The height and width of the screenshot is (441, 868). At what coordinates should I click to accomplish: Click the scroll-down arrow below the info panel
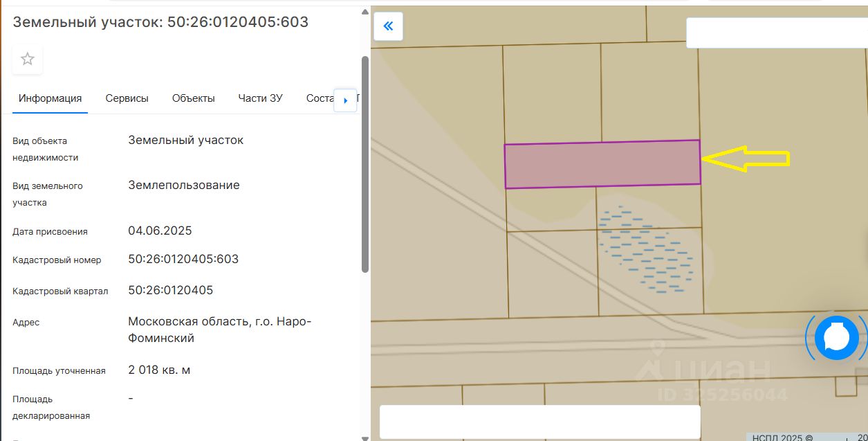(x=364, y=437)
